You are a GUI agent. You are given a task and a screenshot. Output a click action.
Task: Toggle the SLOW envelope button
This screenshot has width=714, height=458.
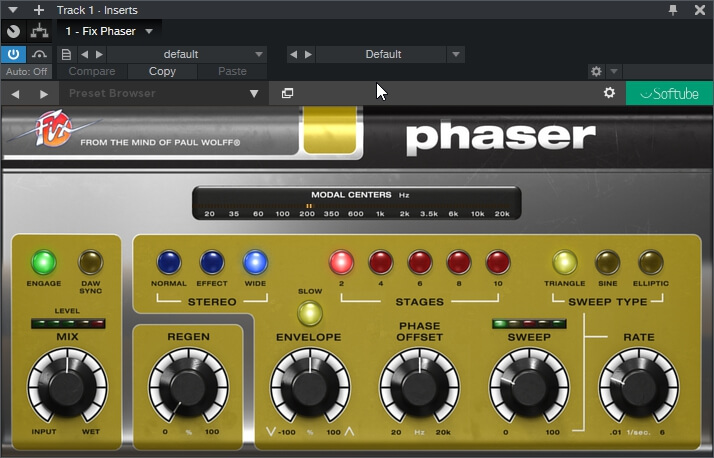(309, 313)
